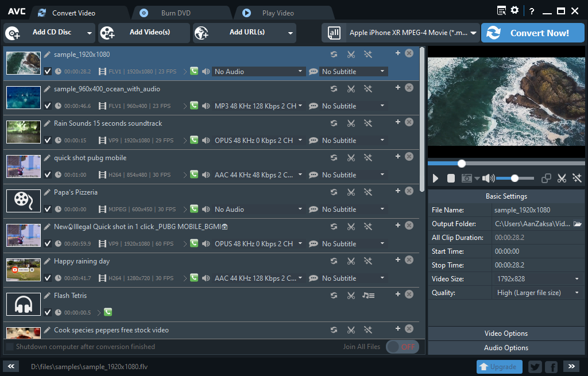Click the preview volume slider handle
Screen dimensions: 588x376
(x=515, y=179)
